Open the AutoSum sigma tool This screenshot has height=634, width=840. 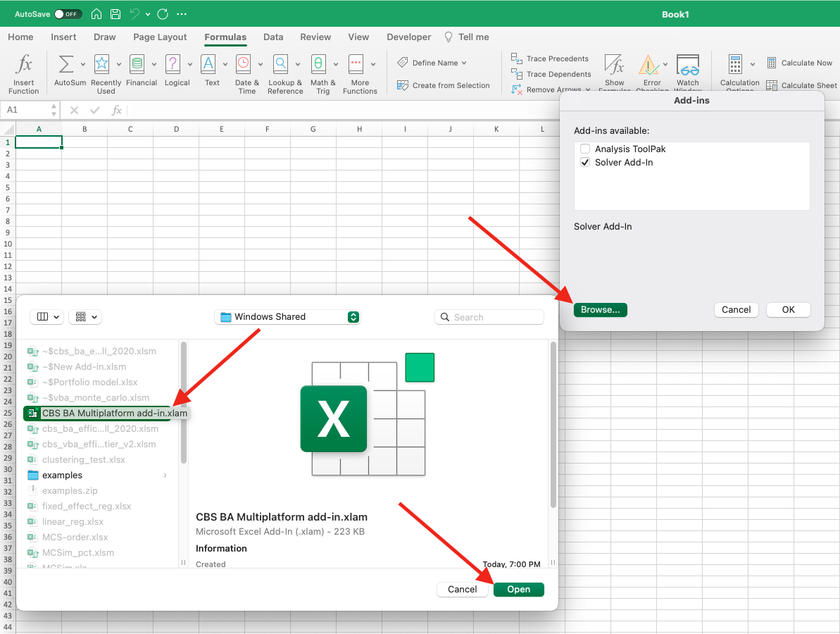click(65, 64)
